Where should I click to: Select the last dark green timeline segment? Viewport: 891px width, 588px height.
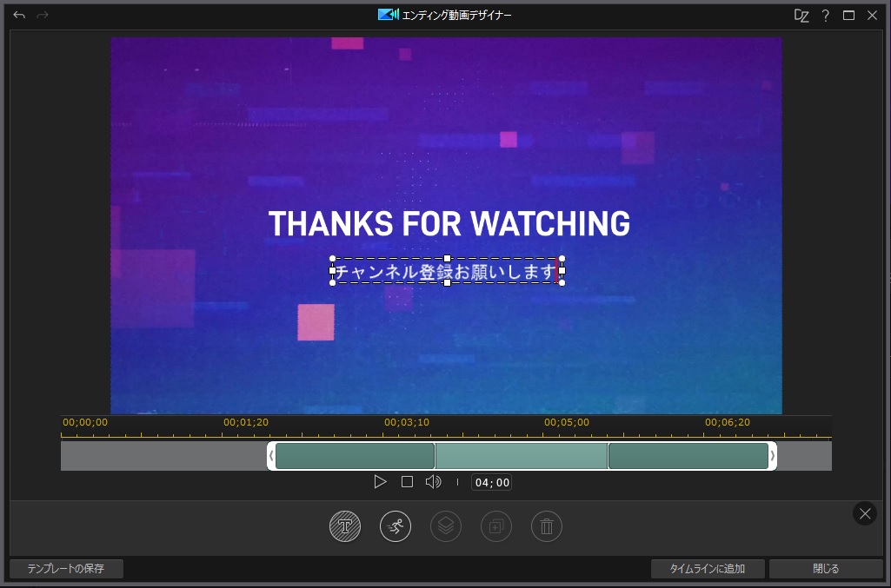688,456
